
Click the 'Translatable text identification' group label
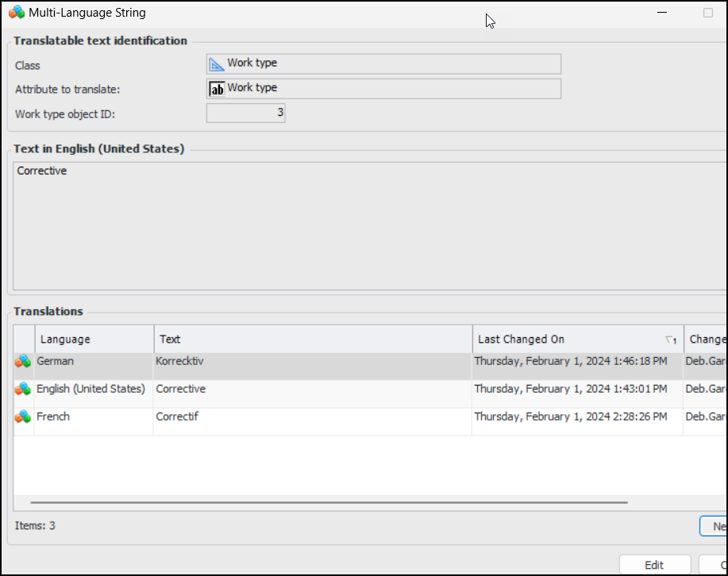pyautogui.click(x=100, y=40)
